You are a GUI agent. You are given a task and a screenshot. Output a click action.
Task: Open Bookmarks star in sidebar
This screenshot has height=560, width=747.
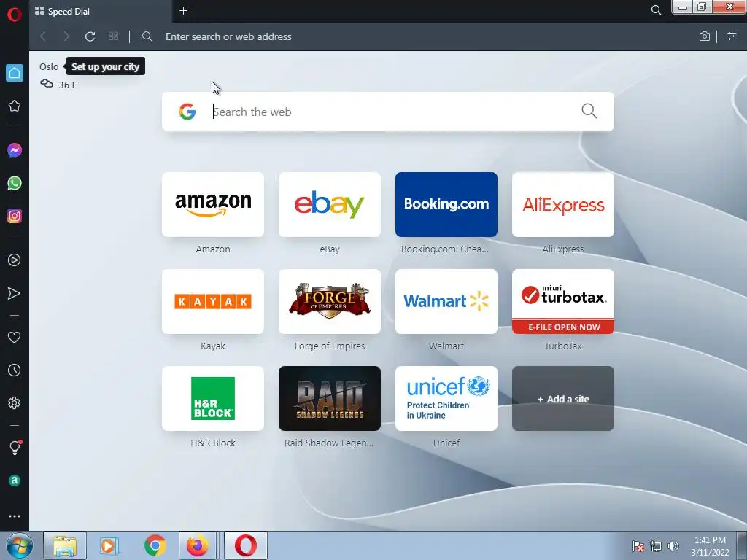(15, 106)
